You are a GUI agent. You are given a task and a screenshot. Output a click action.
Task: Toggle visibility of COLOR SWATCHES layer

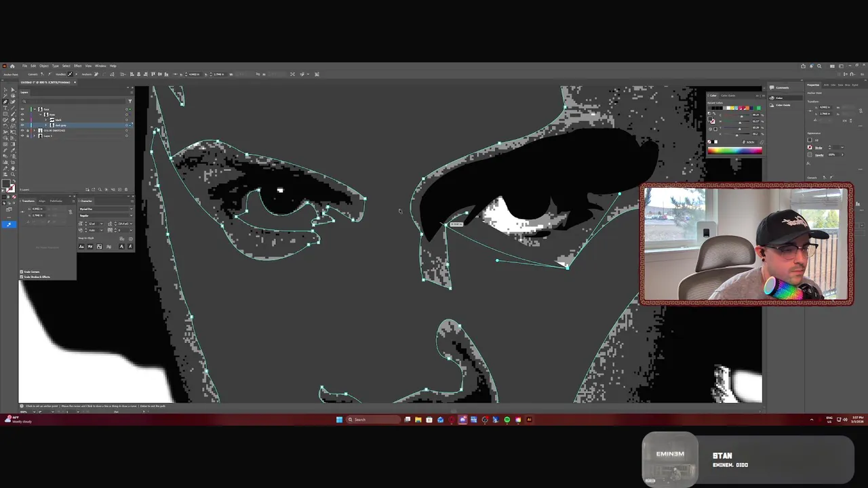22,130
